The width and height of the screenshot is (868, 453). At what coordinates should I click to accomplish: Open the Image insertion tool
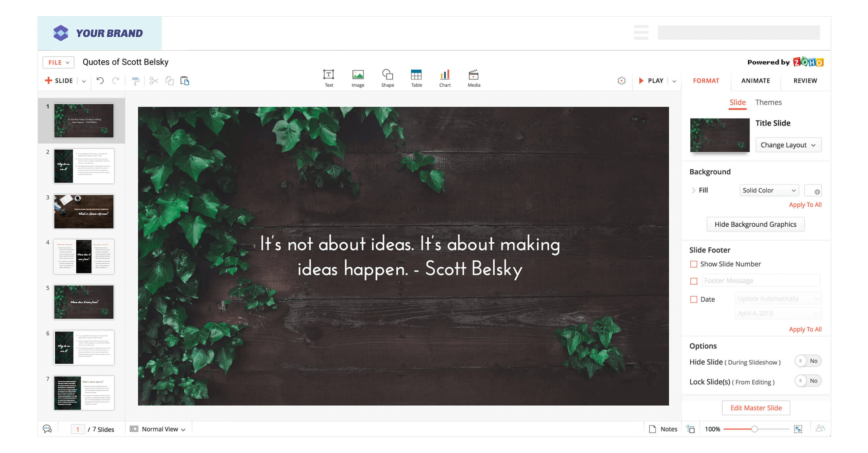pos(357,78)
